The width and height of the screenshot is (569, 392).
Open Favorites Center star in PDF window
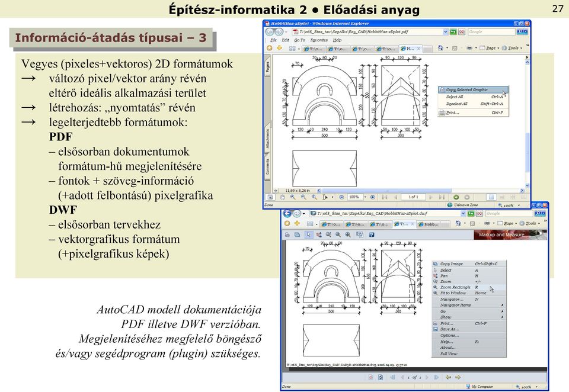click(269, 47)
